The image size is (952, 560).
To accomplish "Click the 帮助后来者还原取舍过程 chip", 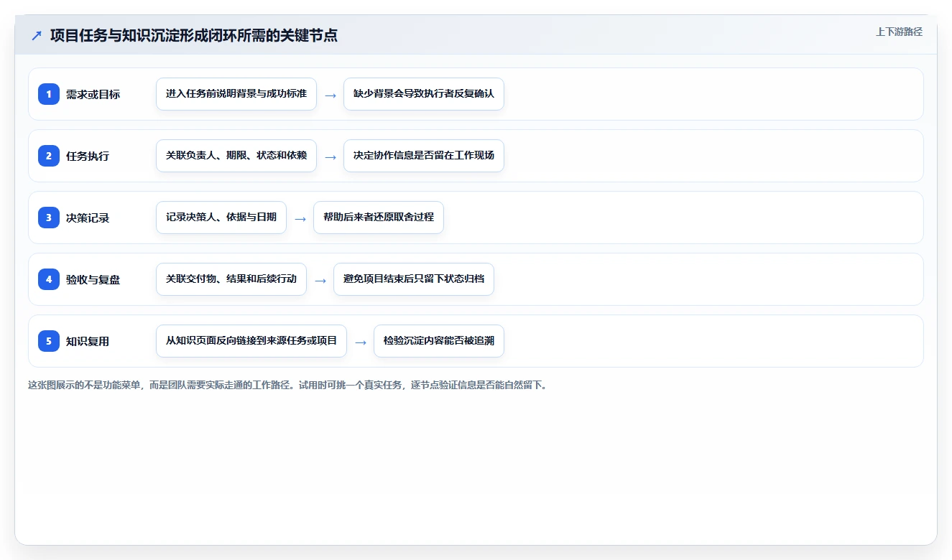I will click(x=379, y=218).
